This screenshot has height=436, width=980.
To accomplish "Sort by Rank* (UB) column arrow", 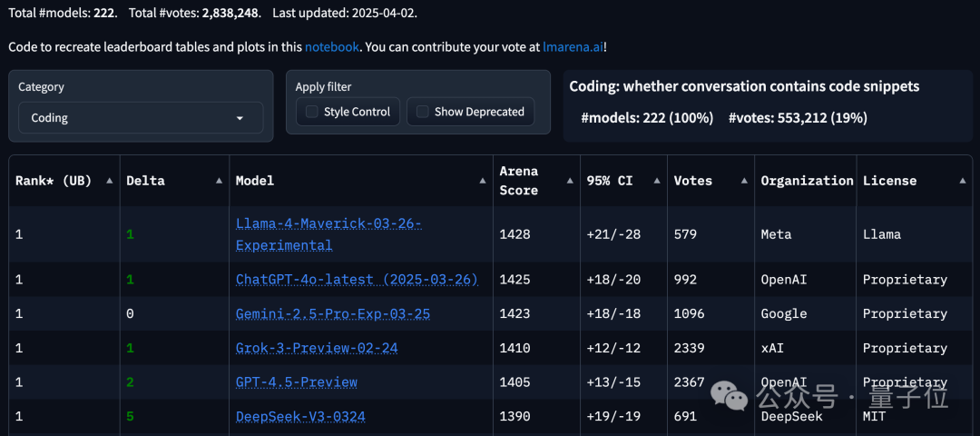I will click(110, 181).
